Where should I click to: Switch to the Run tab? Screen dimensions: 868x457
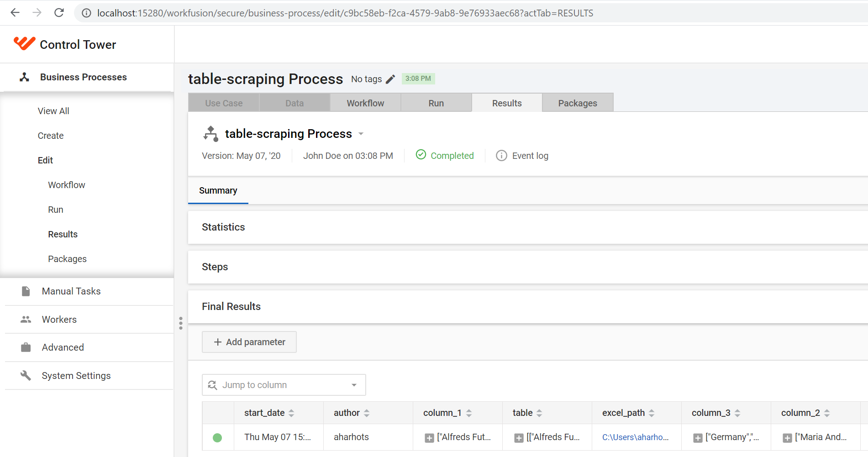tap(436, 103)
